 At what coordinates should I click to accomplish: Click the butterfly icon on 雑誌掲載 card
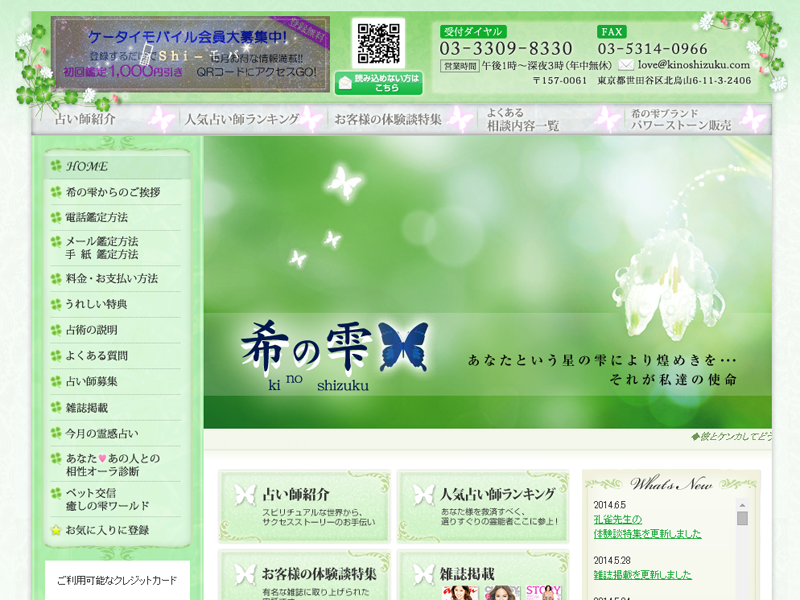click(x=423, y=574)
